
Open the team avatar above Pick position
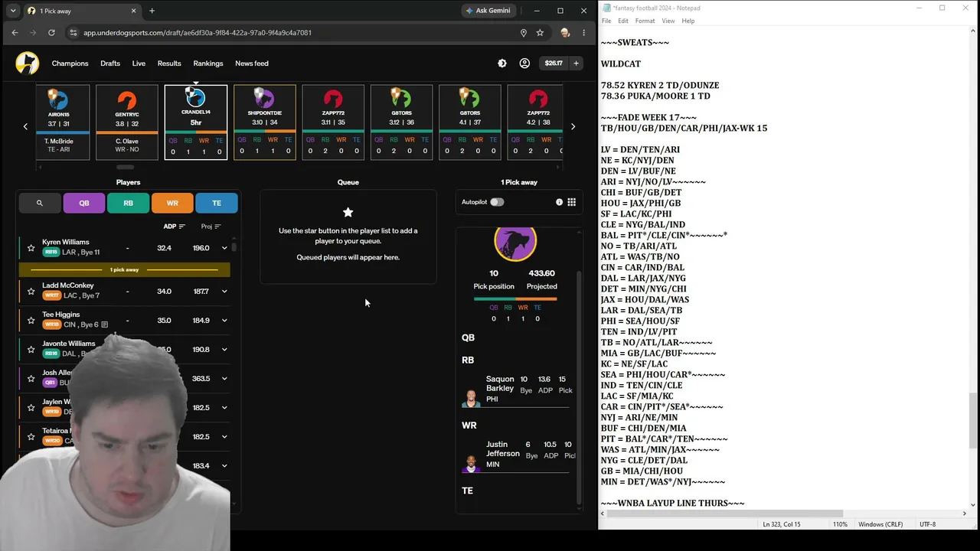point(515,243)
